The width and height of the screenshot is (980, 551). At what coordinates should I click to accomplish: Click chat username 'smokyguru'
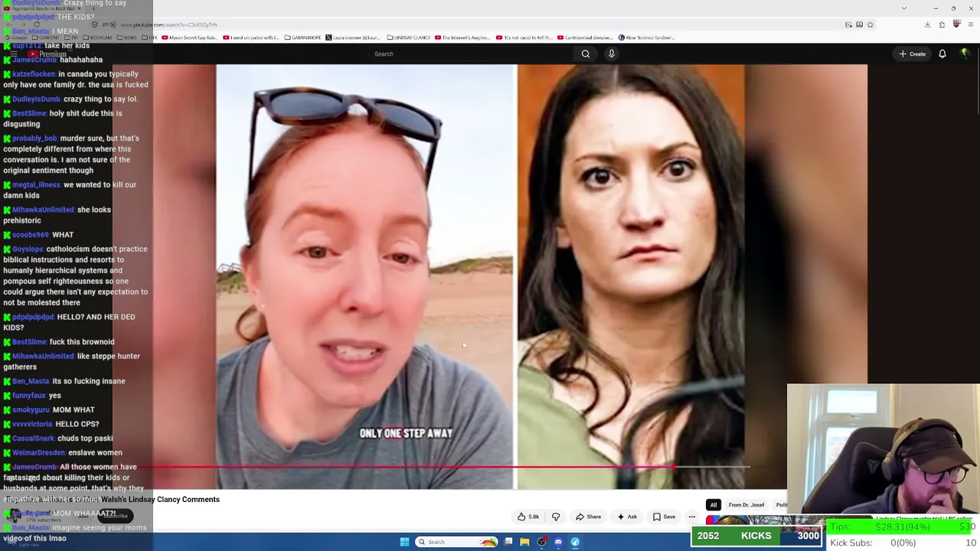point(31,410)
